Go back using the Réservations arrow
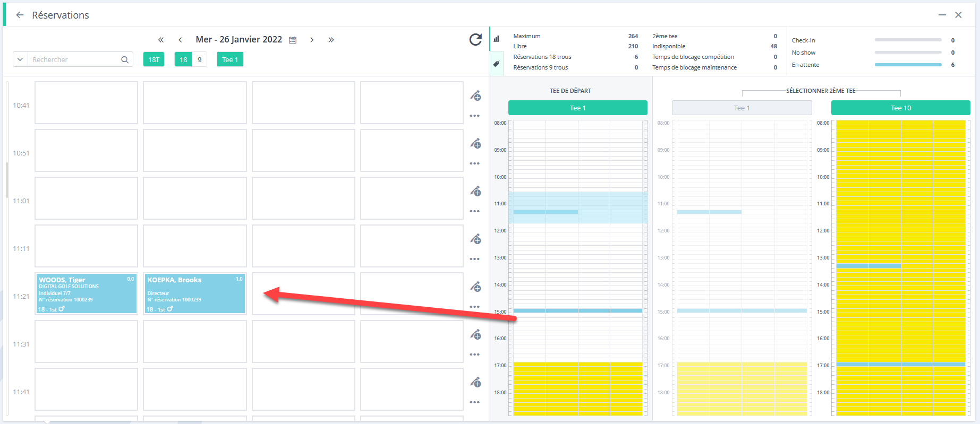The height and width of the screenshot is (424, 980). tap(20, 15)
